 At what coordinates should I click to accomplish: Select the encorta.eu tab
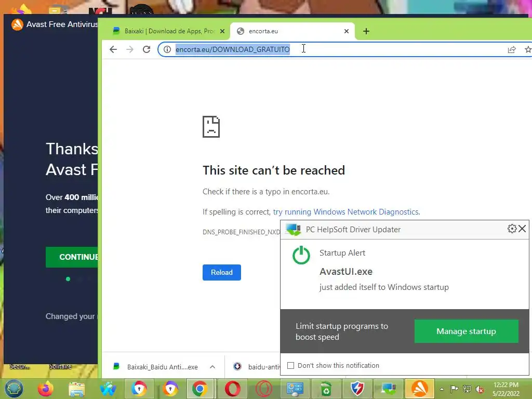pyautogui.click(x=292, y=31)
